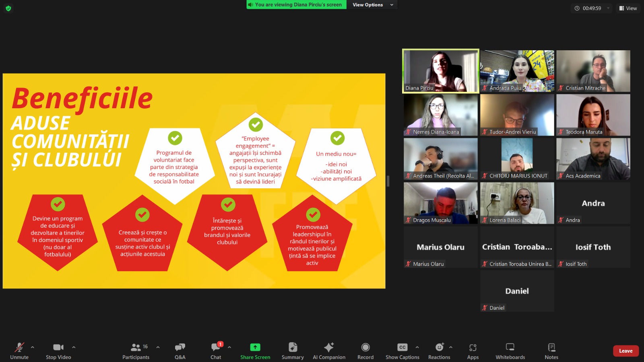This screenshot has height=362, width=644.
Task: Open the Q&A panel
Action: 180,350
